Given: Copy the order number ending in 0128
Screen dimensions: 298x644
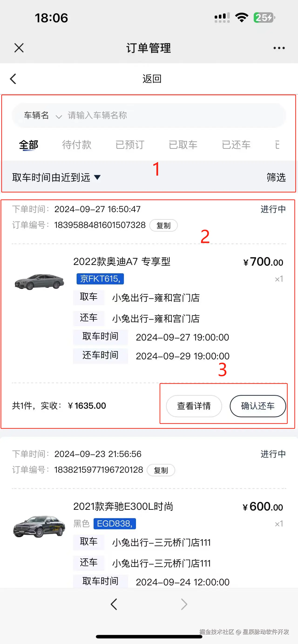Looking at the screenshot, I should tap(161, 470).
